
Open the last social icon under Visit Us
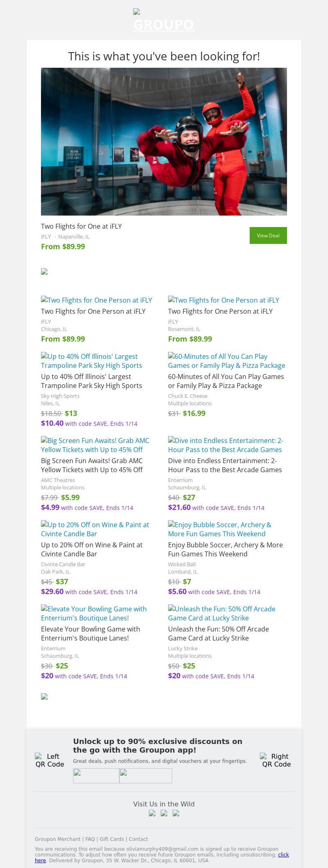tap(176, 813)
